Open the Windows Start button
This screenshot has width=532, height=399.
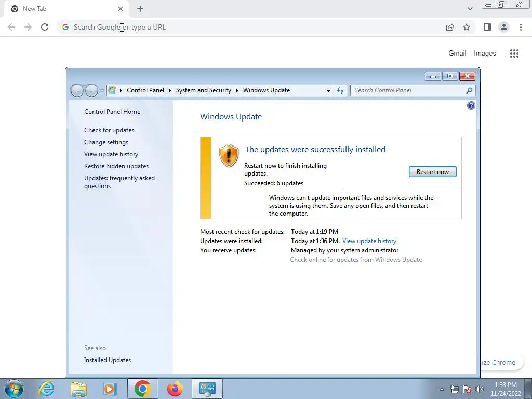click(x=14, y=389)
